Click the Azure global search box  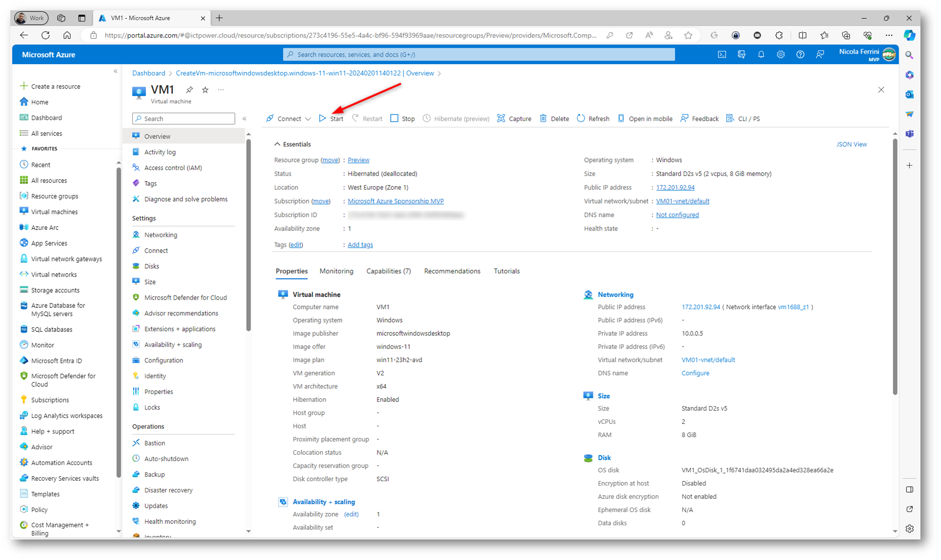click(x=479, y=54)
